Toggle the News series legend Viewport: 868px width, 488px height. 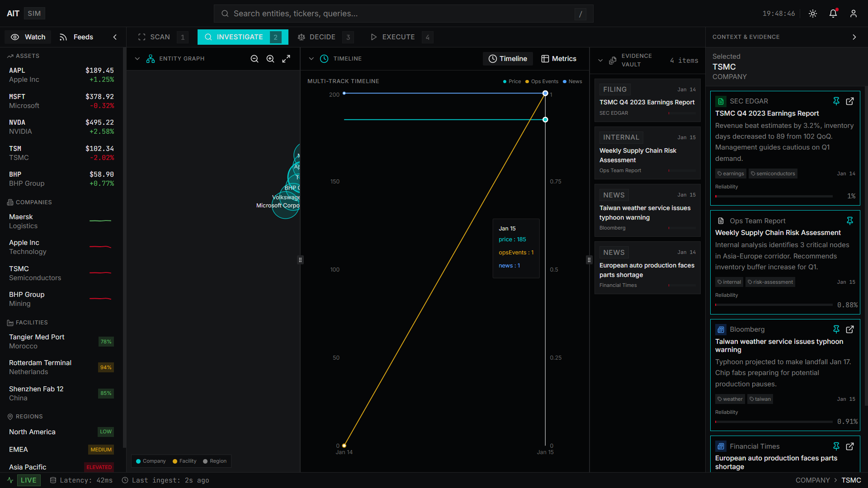tap(572, 81)
